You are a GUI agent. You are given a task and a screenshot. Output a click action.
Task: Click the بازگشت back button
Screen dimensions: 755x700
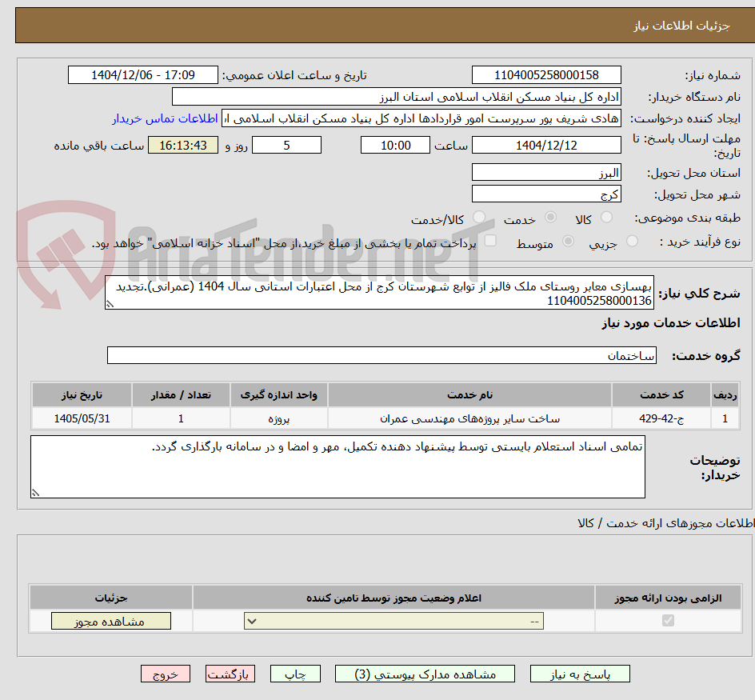coord(230,674)
